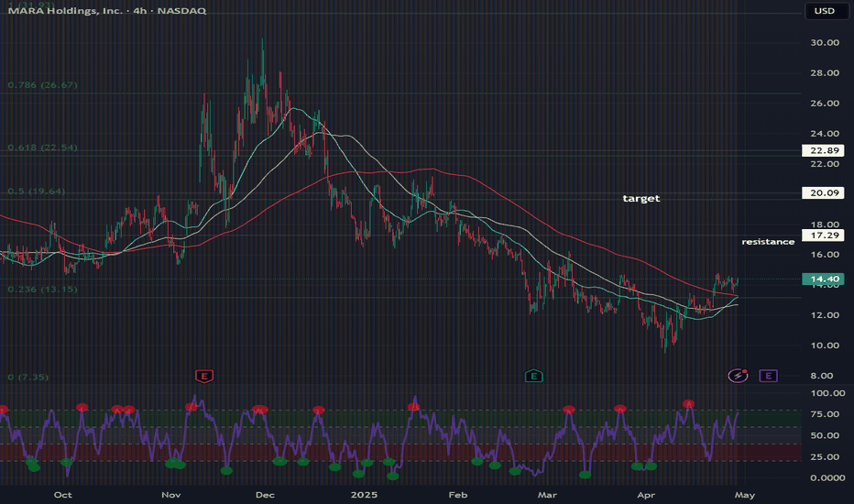Click the MARA Holdings, Inc. chart title
854x504 pixels.
pyautogui.click(x=107, y=10)
